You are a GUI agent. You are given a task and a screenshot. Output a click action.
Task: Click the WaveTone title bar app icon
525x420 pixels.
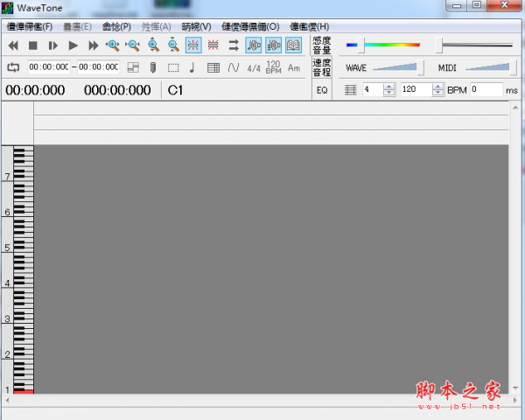pyautogui.click(x=7, y=8)
